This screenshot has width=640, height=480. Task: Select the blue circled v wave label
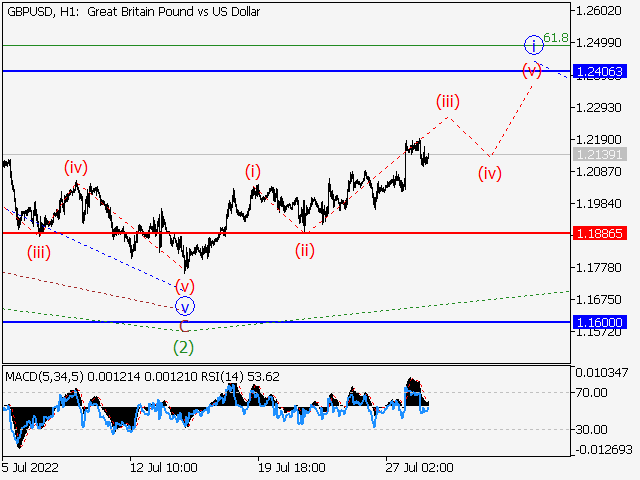[185, 306]
